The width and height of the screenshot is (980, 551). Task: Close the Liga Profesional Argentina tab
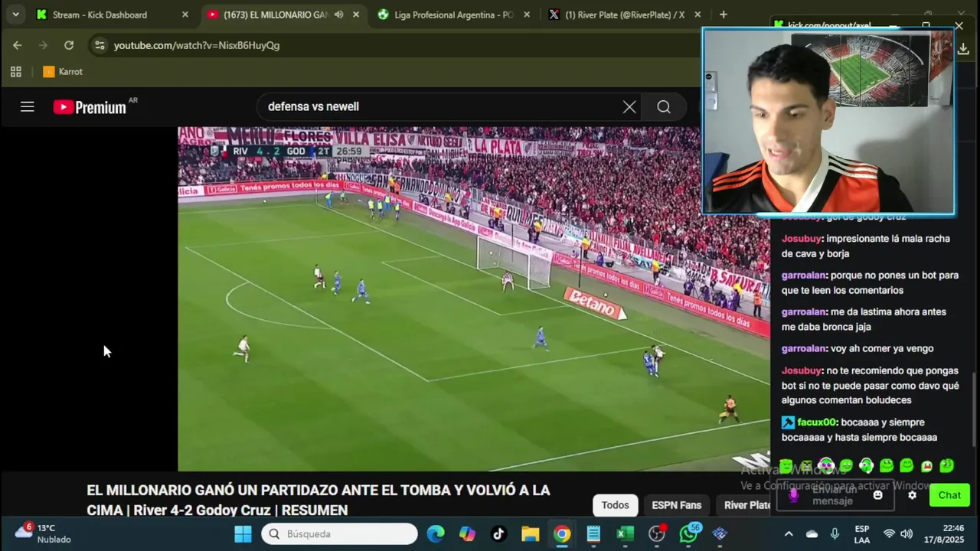527,15
